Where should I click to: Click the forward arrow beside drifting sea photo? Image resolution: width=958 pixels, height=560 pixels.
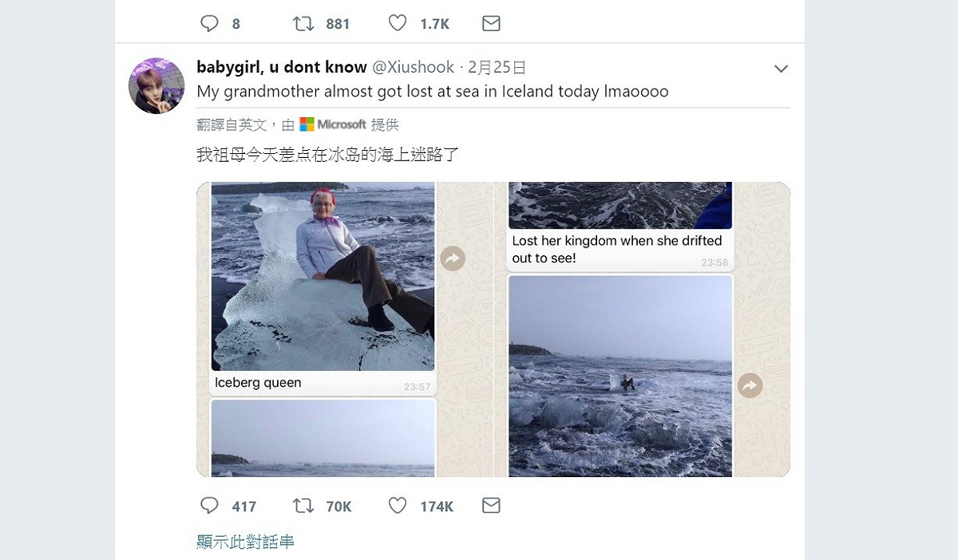[750, 386]
